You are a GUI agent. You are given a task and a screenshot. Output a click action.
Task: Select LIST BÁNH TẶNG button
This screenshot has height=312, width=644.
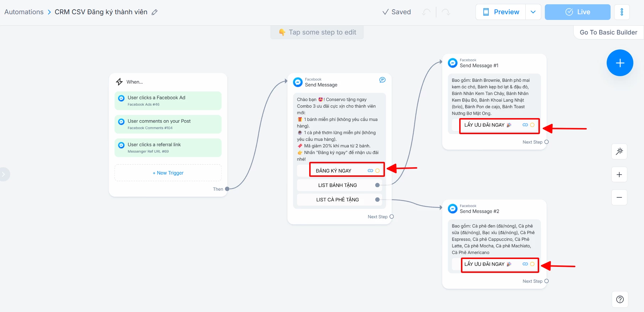pyautogui.click(x=339, y=185)
